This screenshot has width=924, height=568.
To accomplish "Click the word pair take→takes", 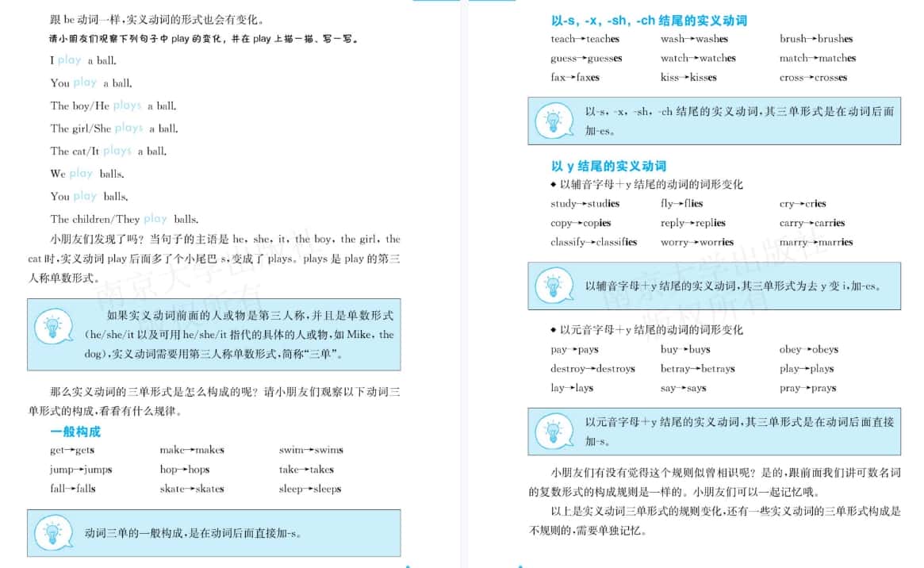I will [x=306, y=470].
